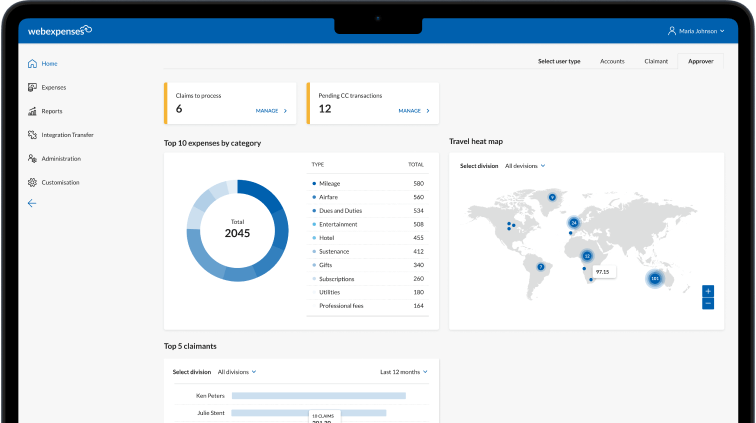Click arrow beside Pending CC Manage
This screenshot has width=756, height=423.
point(428,111)
